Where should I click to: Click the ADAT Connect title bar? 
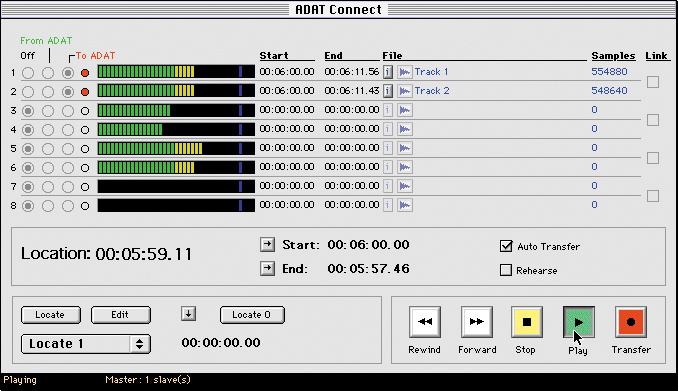(339, 10)
